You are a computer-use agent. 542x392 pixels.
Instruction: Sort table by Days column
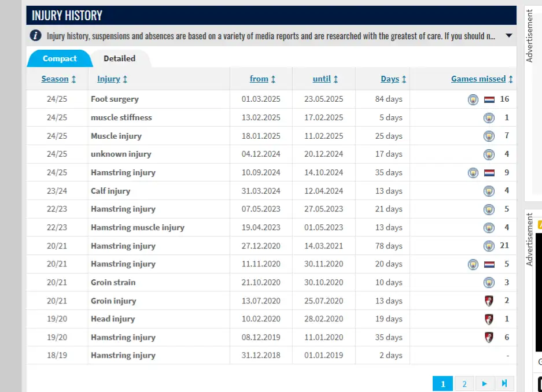393,79
